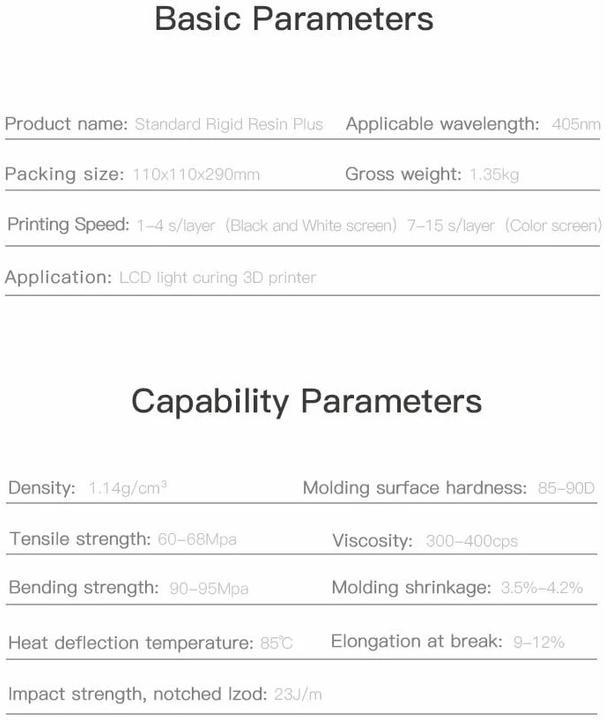
Task: Select the LCD light curing 3D printer text
Action: 218,278
